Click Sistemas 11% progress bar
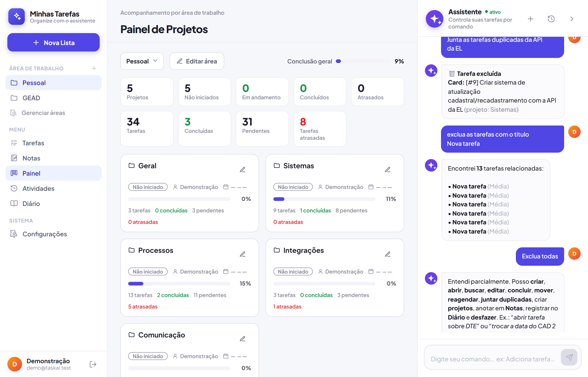 point(324,199)
